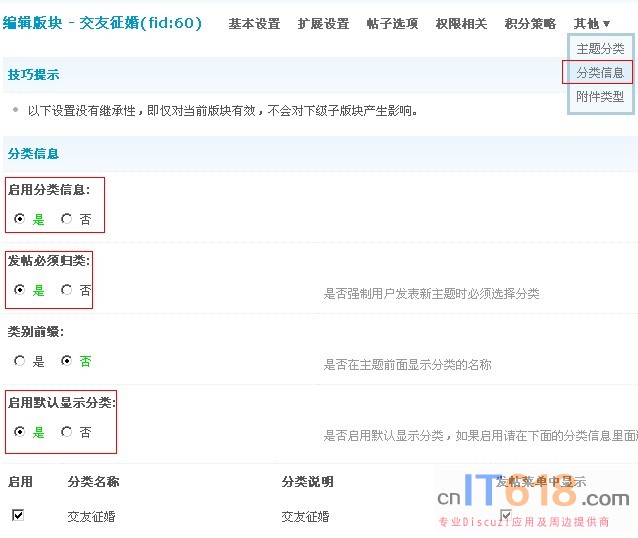This screenshot has width=638, height=538.
Task: Open the 帖子选项 tab
Action: [392, 23]
